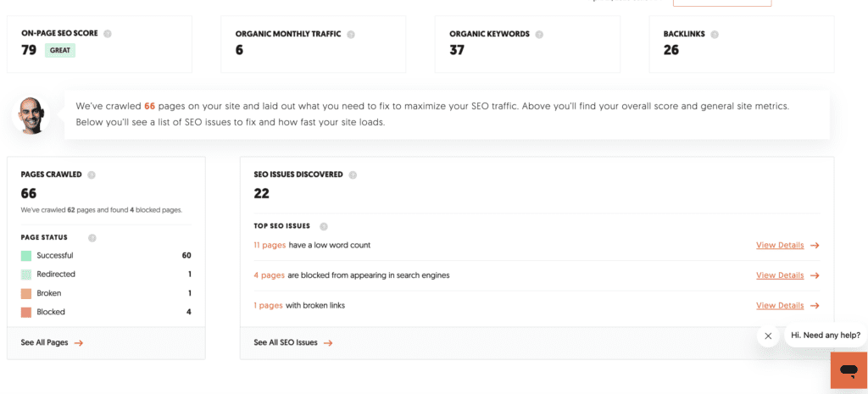Click info icon next to Top SEO Issues
This screenshot has height=394, width=868.
click(324, 226)
